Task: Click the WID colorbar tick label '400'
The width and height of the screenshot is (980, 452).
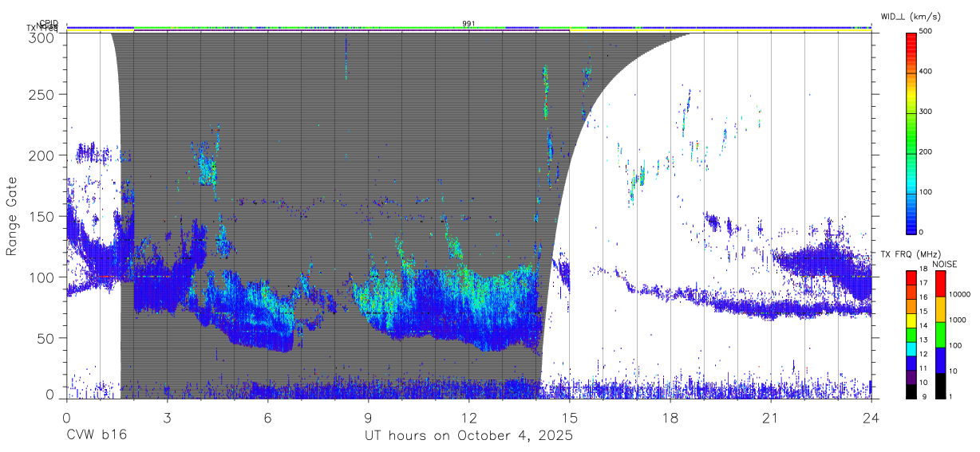Action: click(x=925, y=72)
